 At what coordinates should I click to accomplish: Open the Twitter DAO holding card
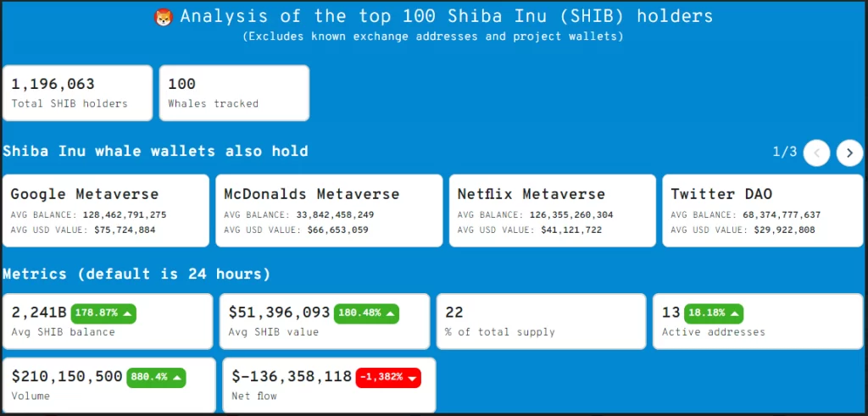point(763,211)
